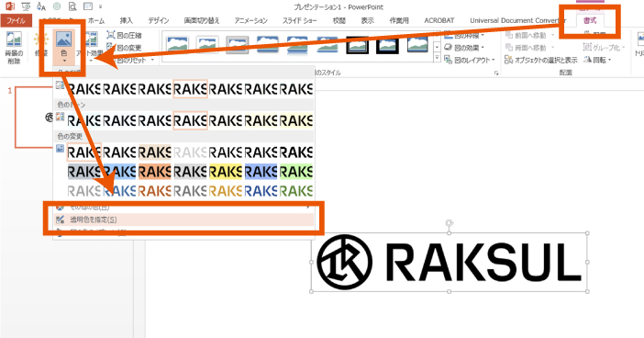Pick the yellow-highlighted RAKS recolor swatch
This screenshot has width=644, height=338.
pyautogui.click(x=226, y=172)
